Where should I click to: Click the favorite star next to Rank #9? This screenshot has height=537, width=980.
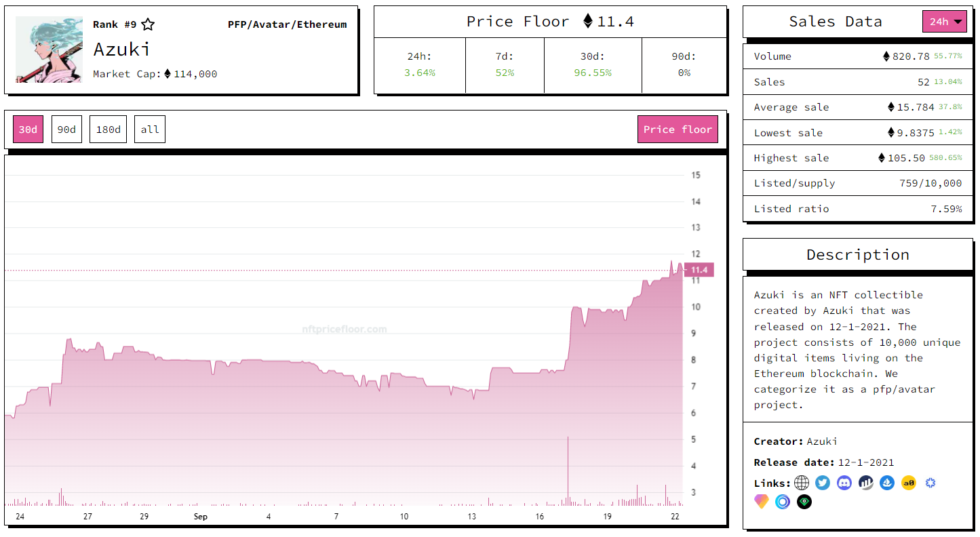click(x=148, y=25)
